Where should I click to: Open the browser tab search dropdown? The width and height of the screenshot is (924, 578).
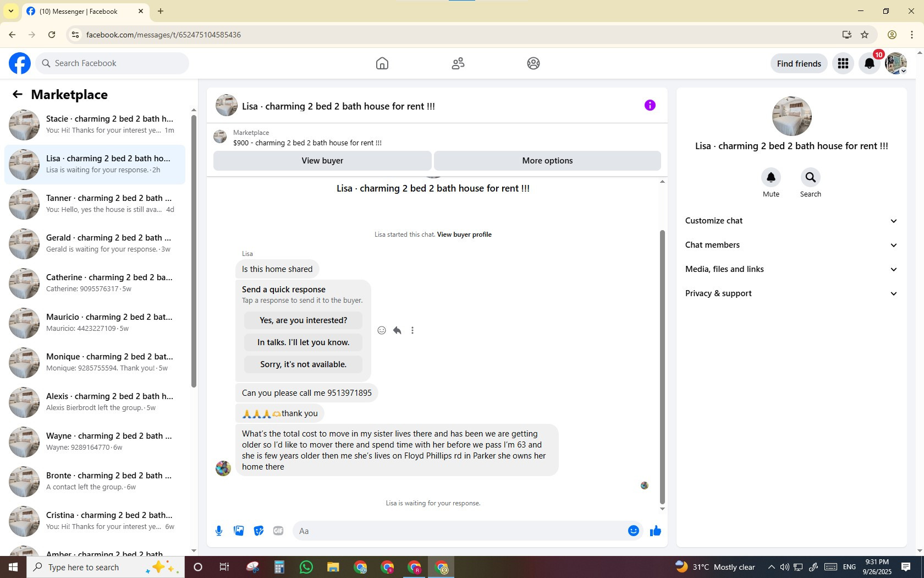(x=10, y=11)
